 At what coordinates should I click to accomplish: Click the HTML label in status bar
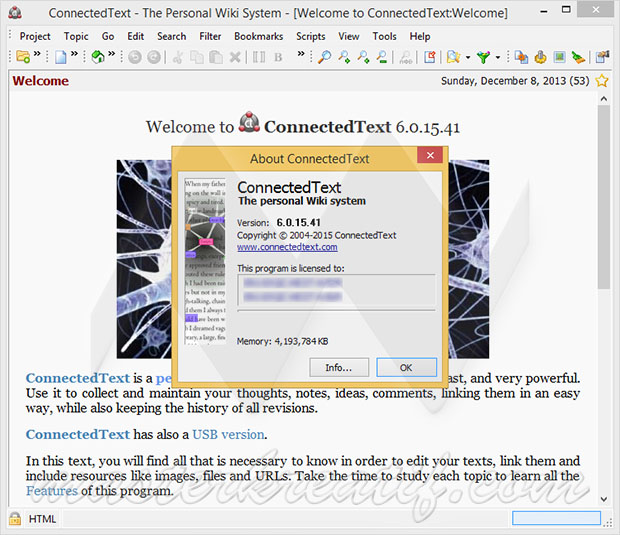coord(42,519)
